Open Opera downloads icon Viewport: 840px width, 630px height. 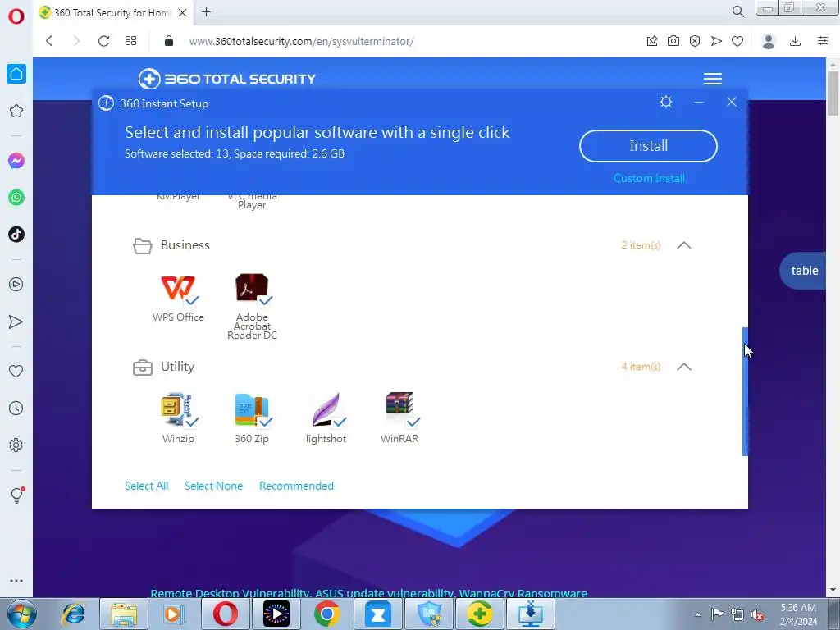(x=796, y=41)
